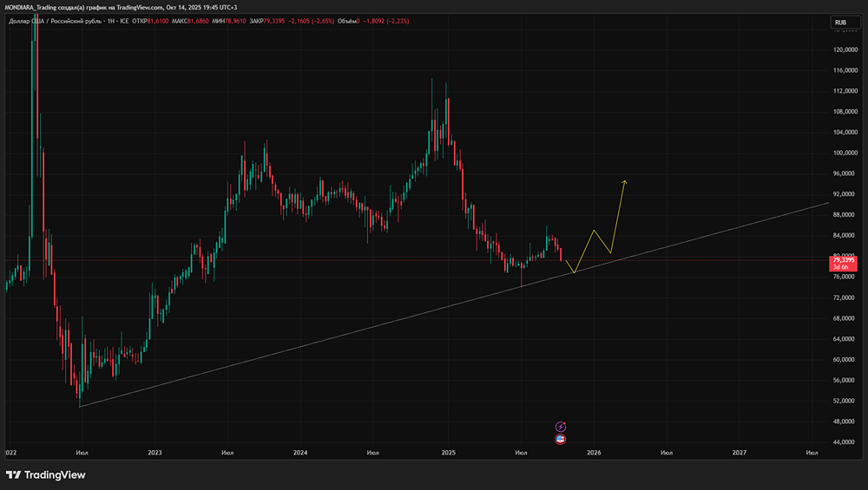Screen dimensions: 868x490
Task: Click the 1Н interval in the legend
Action: pyautogui.click(x=111, y=21)
